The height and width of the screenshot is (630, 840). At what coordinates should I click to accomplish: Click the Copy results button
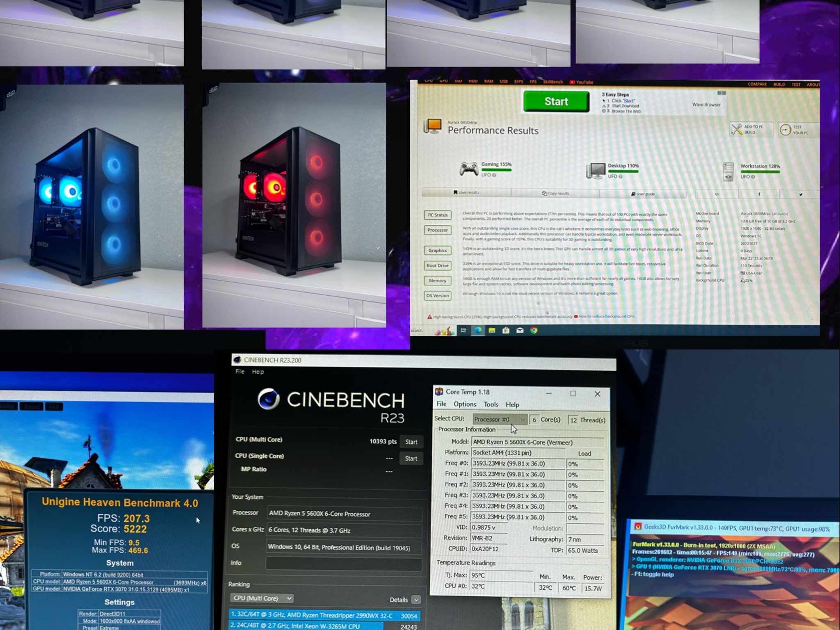click(555, 193)
